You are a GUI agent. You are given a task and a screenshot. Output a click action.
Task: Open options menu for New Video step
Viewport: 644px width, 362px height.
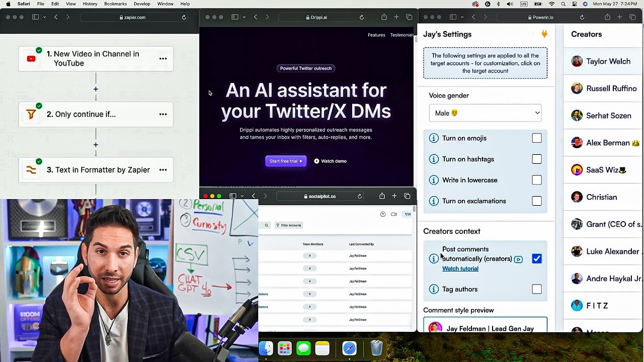tap(163, 59)
